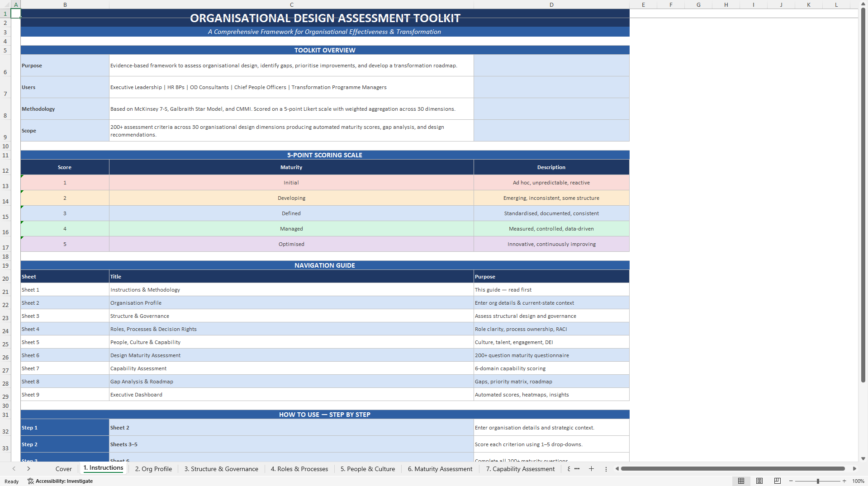The height and width of the screenshot is (486, 868).
Task: Select row 21 header
Action: pos(5,289)
